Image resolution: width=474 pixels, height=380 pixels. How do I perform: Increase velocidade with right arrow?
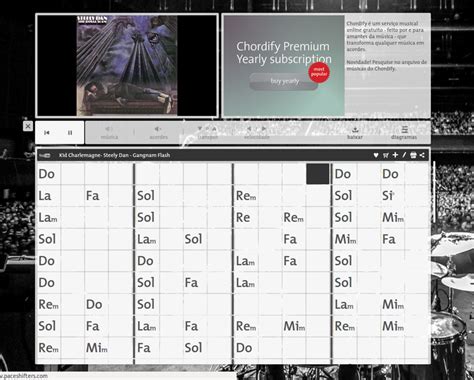pos(264,129)
